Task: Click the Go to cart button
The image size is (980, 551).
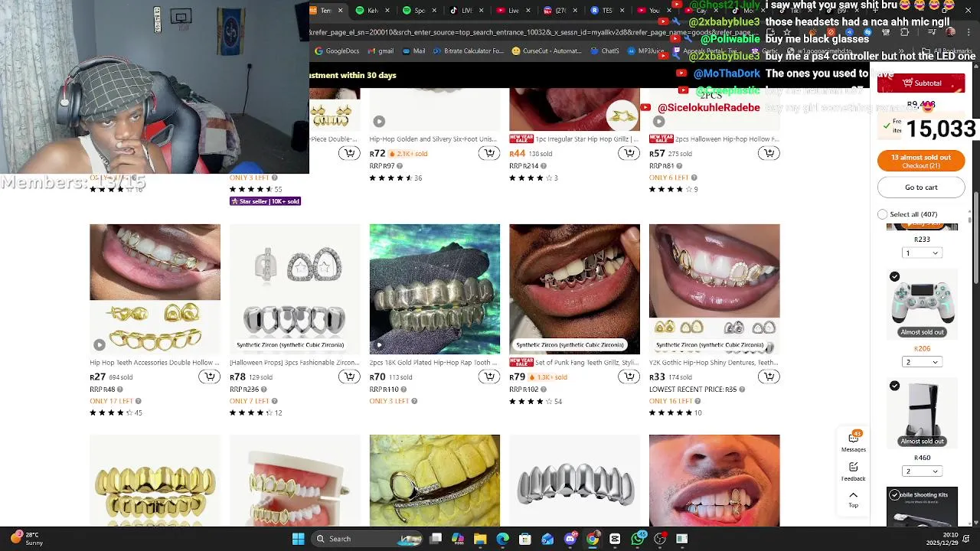Action: tap(921, 187)
